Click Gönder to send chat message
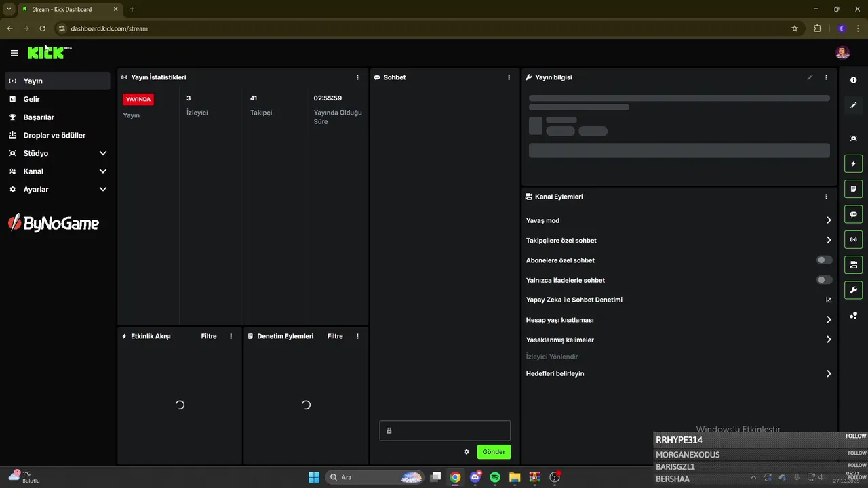 (x=494, y=452)
